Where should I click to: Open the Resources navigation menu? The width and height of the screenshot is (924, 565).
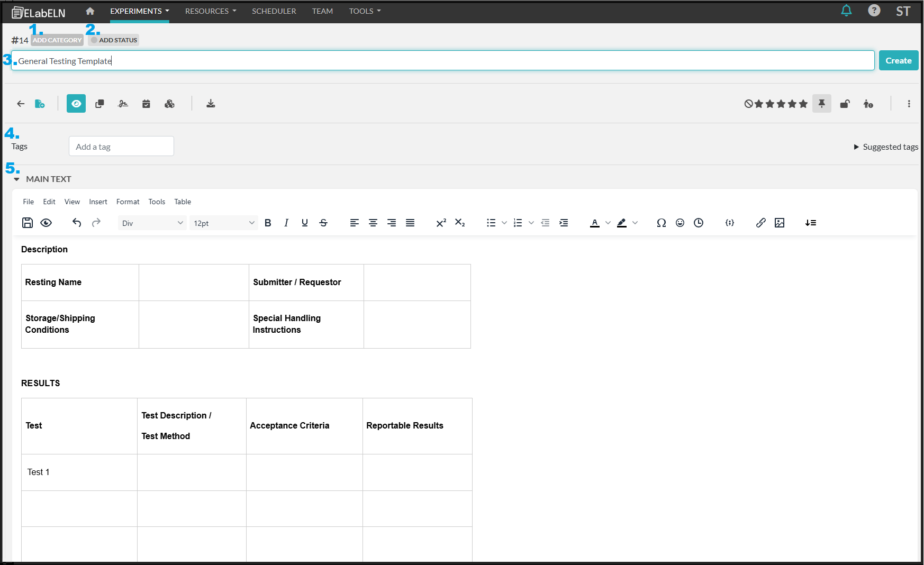click(210, 11)
